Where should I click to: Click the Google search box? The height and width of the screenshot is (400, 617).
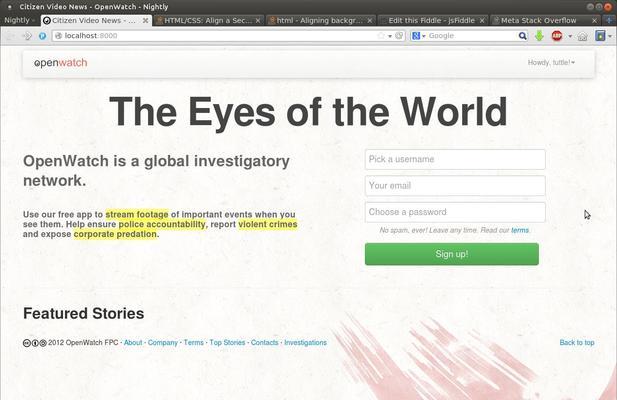[471, 36]
